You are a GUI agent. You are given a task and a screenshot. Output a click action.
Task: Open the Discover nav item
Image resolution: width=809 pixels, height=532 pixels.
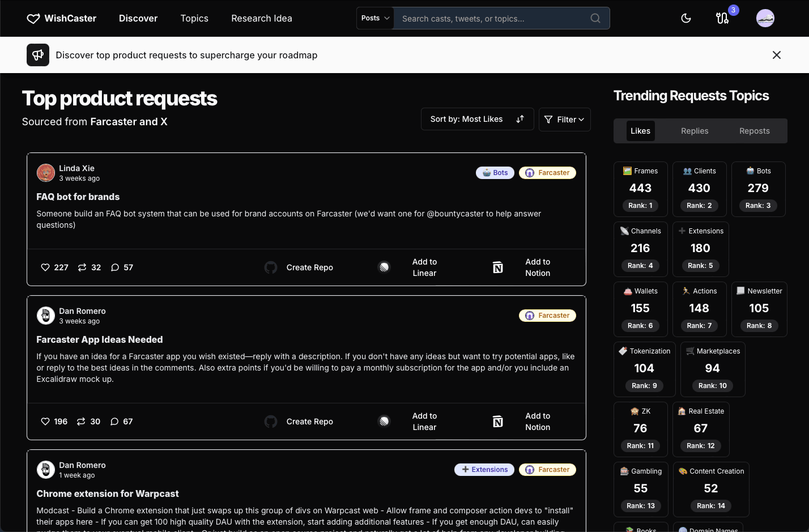[x=138, y=18]
